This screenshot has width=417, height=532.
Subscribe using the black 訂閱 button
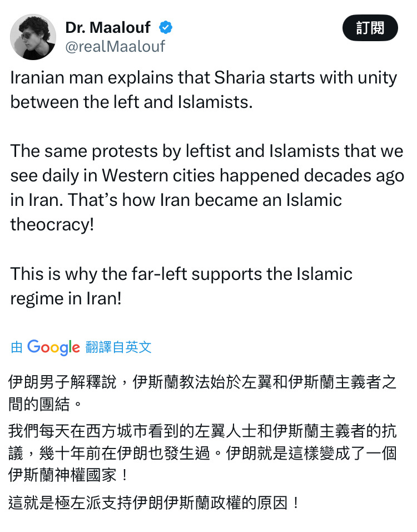(x=370, y=28)
